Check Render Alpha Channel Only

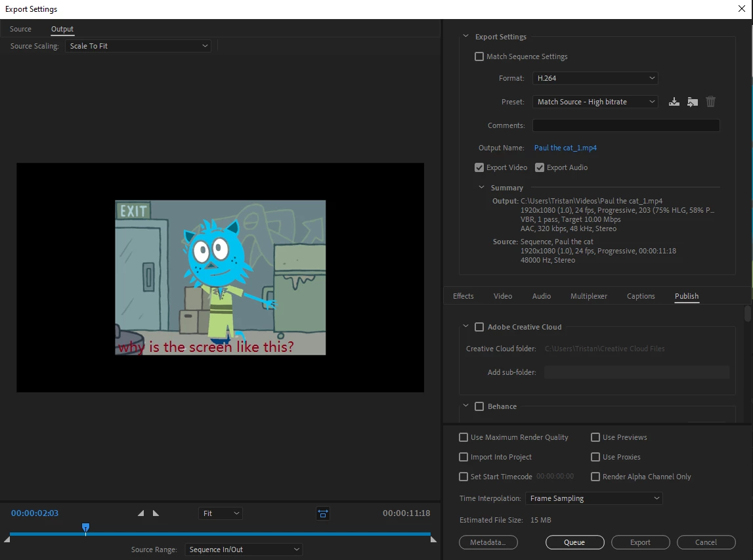(x=595, y=477)
